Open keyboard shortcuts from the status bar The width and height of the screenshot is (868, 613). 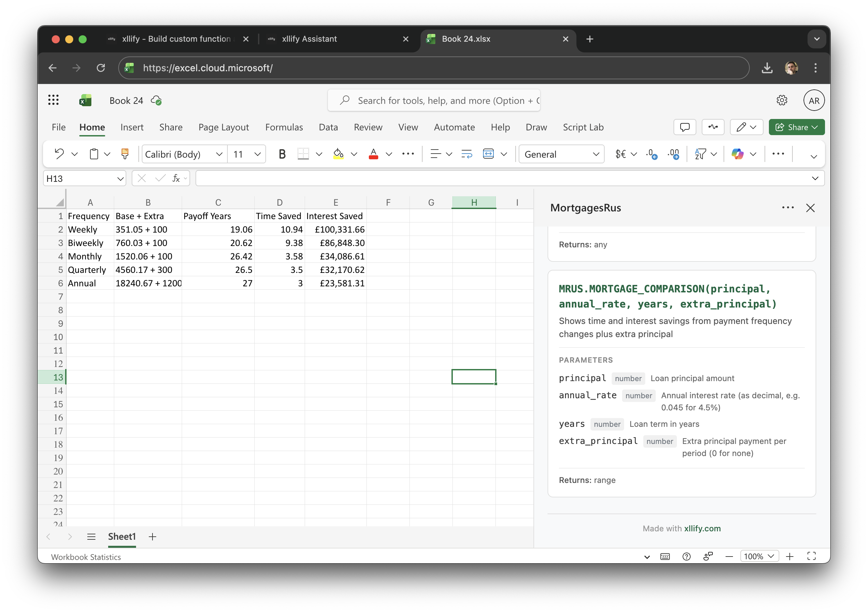point(665,556)
